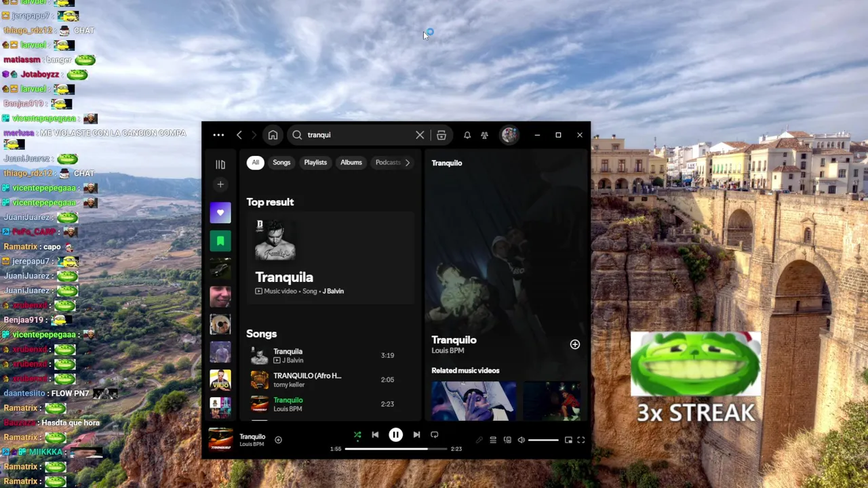Open the Tranquila top result title

point(284,277)
